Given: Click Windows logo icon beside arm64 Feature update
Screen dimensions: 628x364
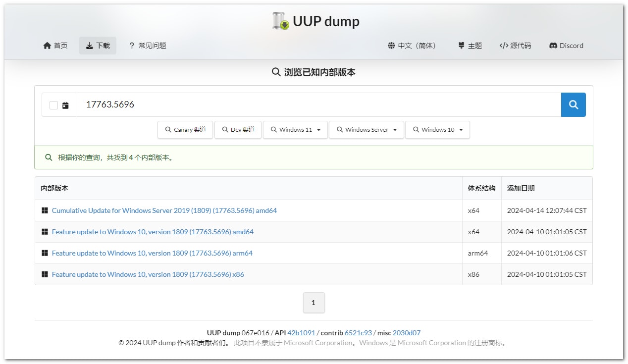Looking at the screenshot, I should tap(45, 253).
